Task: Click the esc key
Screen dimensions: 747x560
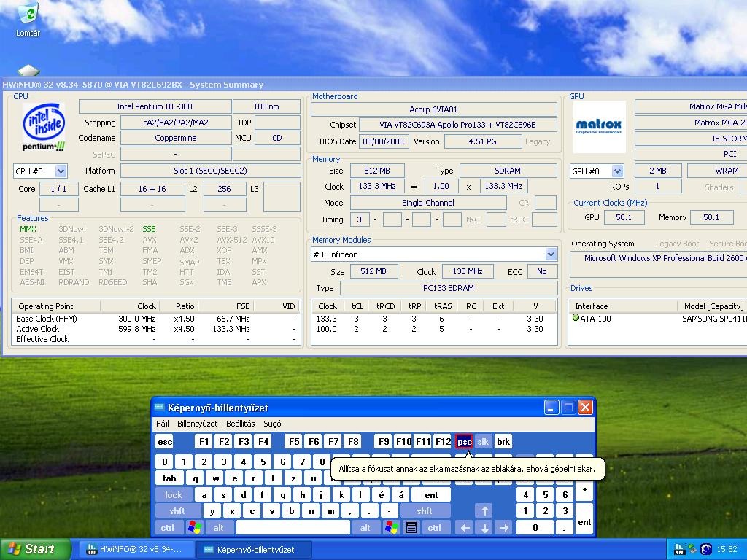Action: [164, 441]
